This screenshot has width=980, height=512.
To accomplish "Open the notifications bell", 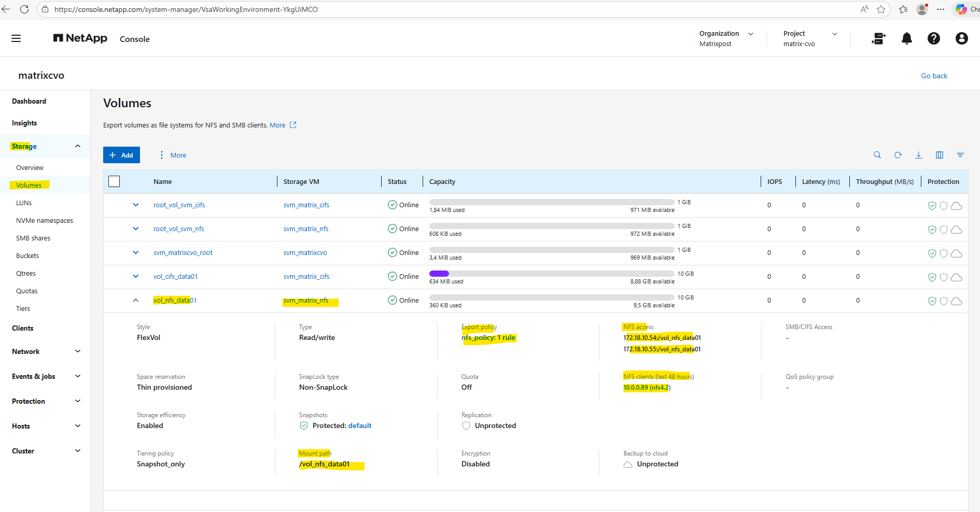I will [x=906, y=39].
